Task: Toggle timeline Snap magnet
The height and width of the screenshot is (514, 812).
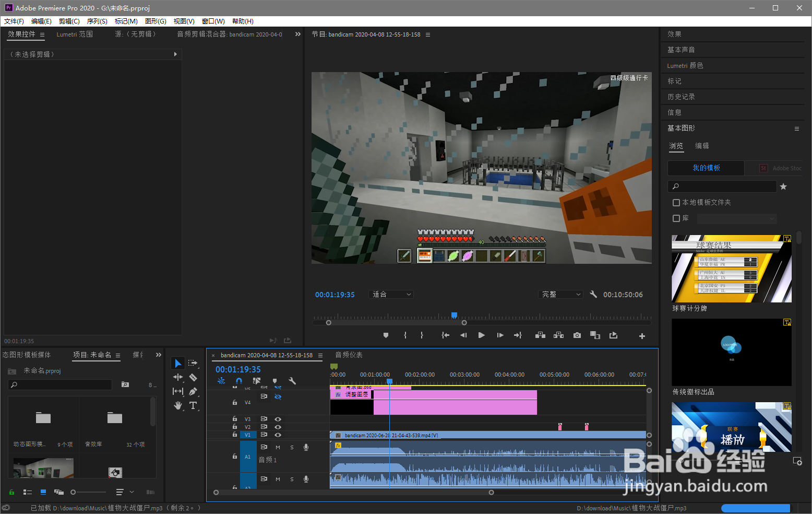Action: pos(239,381)
